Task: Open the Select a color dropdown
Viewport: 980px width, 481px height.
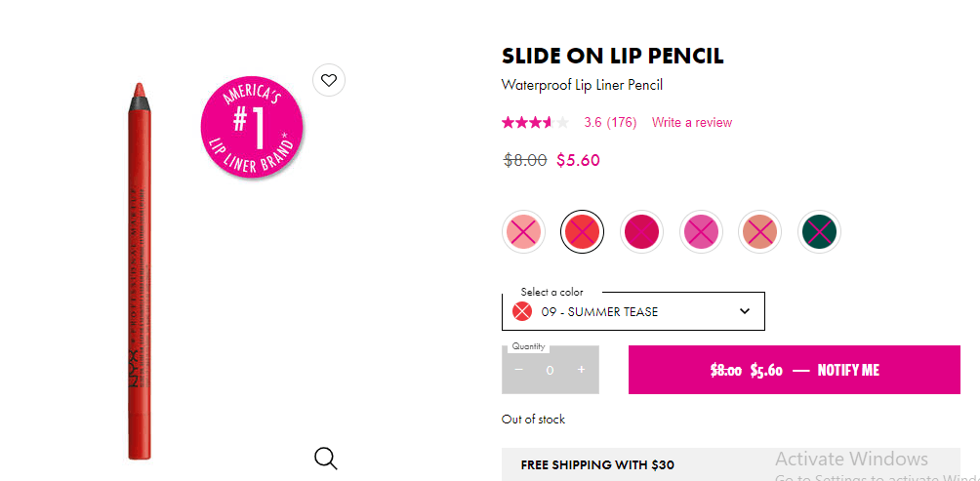Action: pos(633,312)
